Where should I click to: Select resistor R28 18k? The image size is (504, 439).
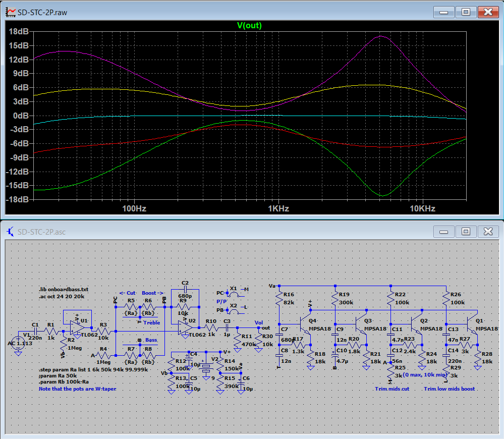478,358
